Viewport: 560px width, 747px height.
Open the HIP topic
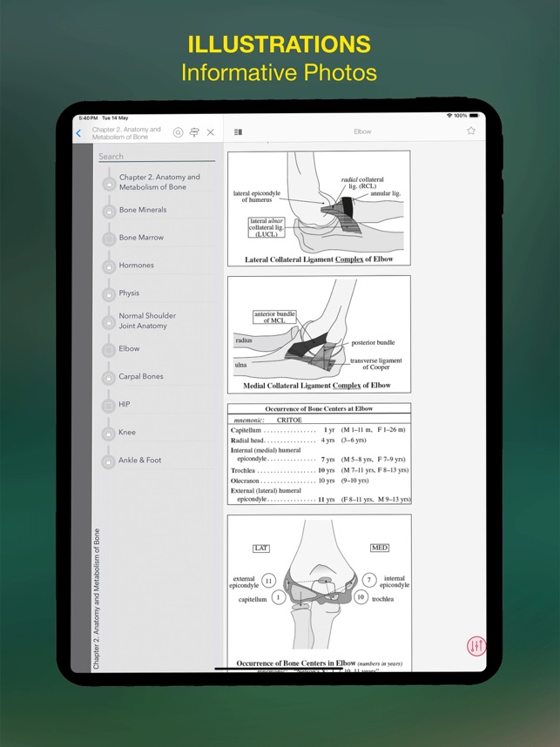pyautogui.click(x=125, y=405)
